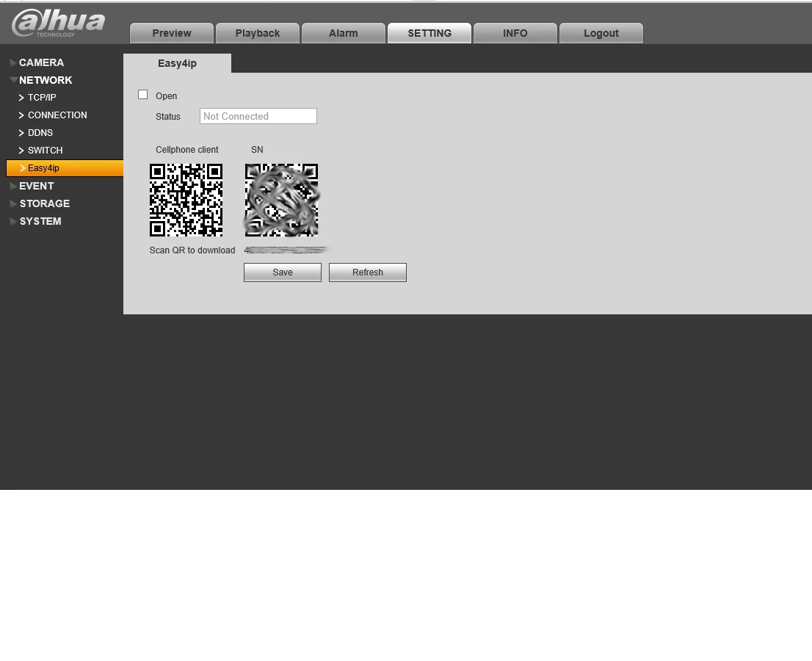Expand the CAMERA section
Image resolution: width=812 pixels, height=661 pixels.
(37, 62)
